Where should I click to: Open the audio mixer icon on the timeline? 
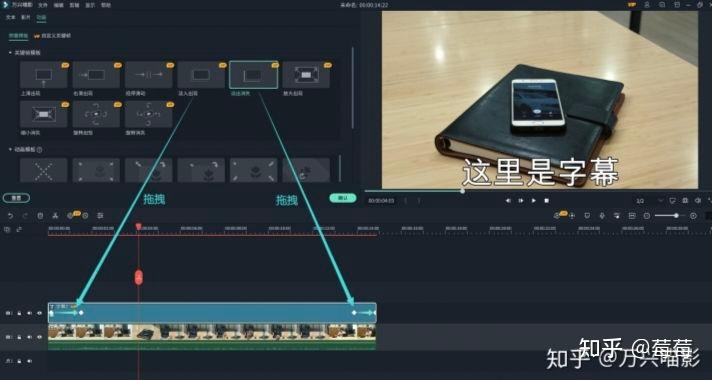pos(617,216)
